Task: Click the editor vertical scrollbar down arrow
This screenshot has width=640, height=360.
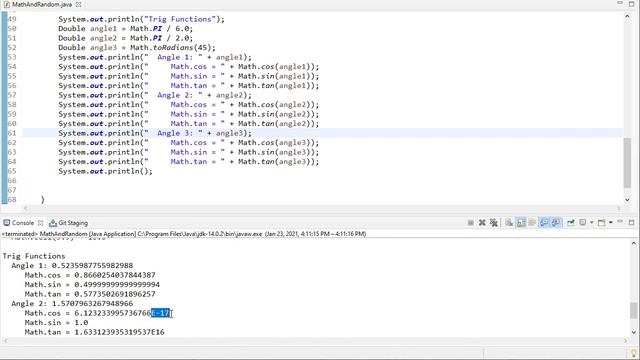Action: click(627, 200)
